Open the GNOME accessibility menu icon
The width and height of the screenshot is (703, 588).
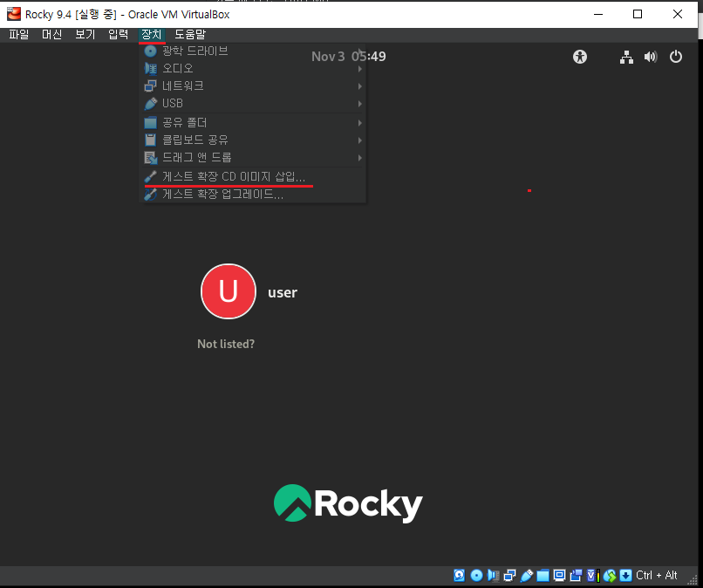coord(580,57)
